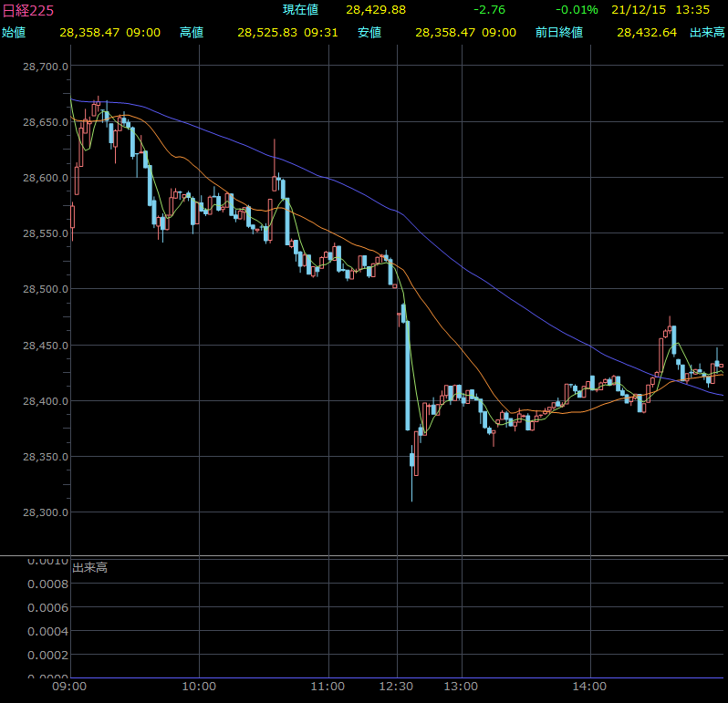The image size is (728, 703).
Task: Select the 現在値 label
Action: pos(301,10)
